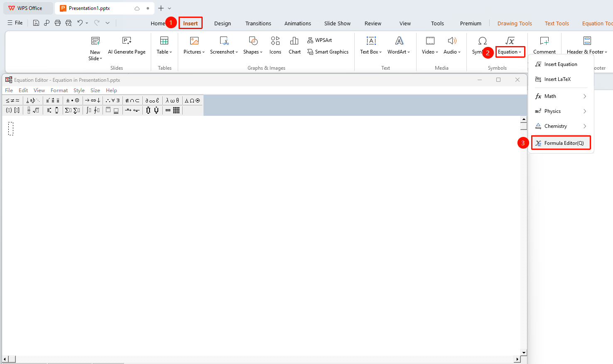Click the Undo arrow icon

80,23
